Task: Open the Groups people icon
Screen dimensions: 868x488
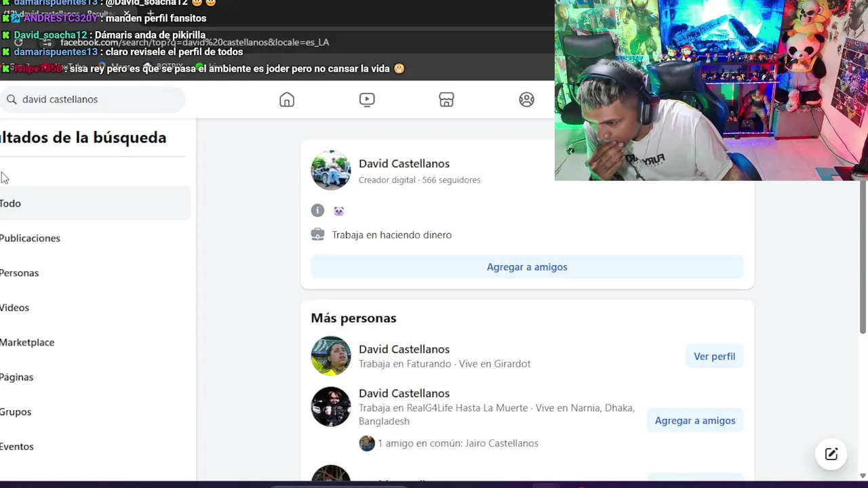Action: pyautogui.click(x=526, y=100)
